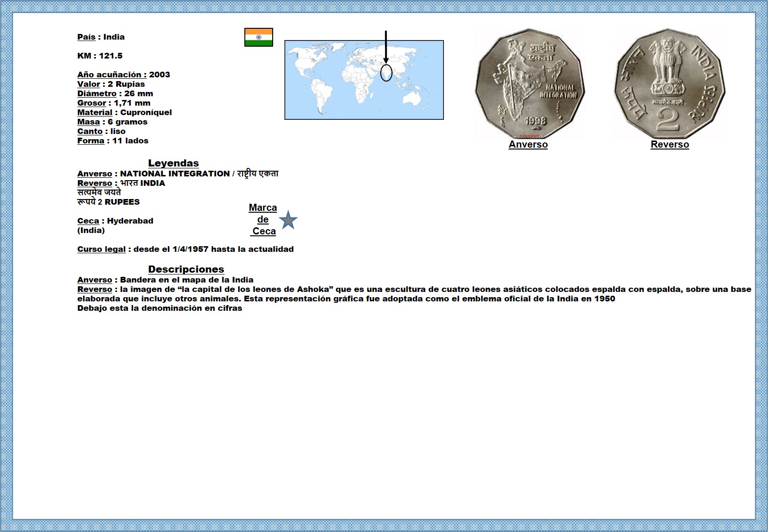Image resolution: width=768 pixels, height=532 pixels.
Task: Click the 'País : India' text
Action: pyautogui.click(x=101, y=37)
